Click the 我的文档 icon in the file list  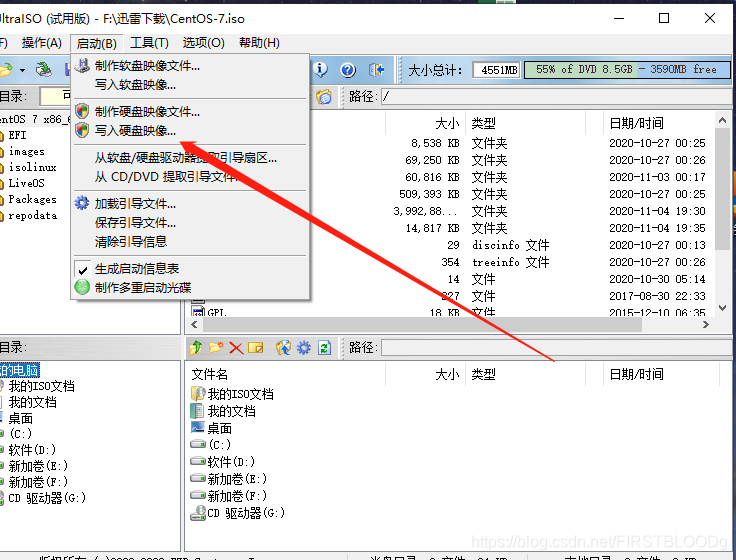(198, 411)
